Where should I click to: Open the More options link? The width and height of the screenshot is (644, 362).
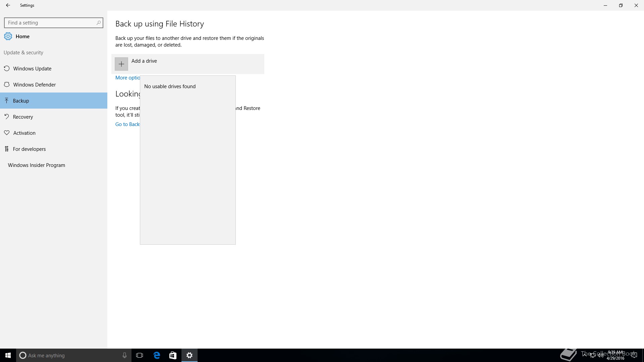(127, 78)
